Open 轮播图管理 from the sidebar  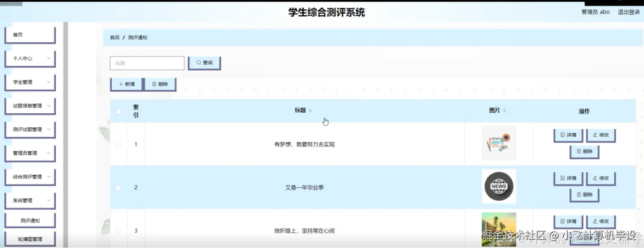pos(30,238)
